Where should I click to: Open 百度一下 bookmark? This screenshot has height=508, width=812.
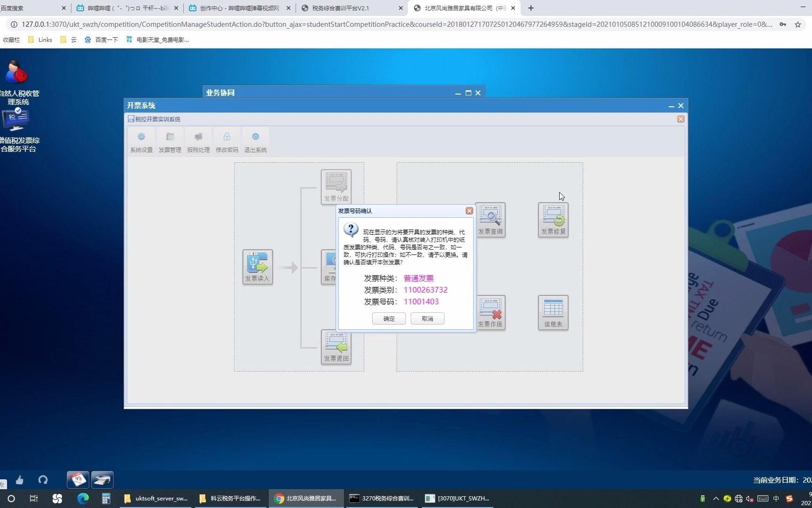click(x=101, y=40)
